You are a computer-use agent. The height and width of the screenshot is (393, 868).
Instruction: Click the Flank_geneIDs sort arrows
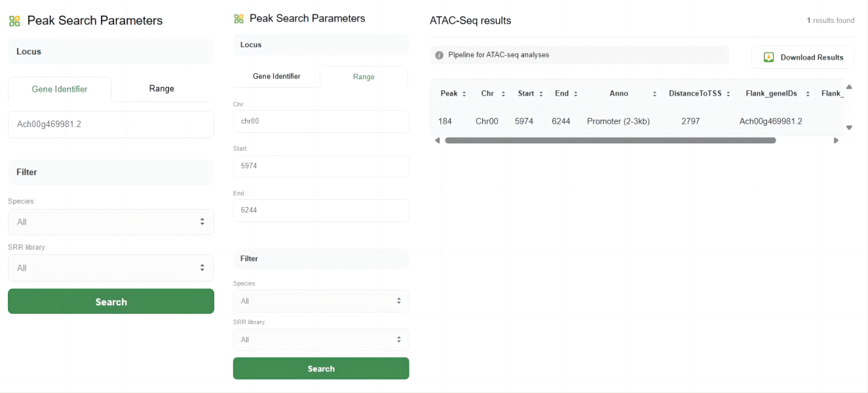coord(807,94)
